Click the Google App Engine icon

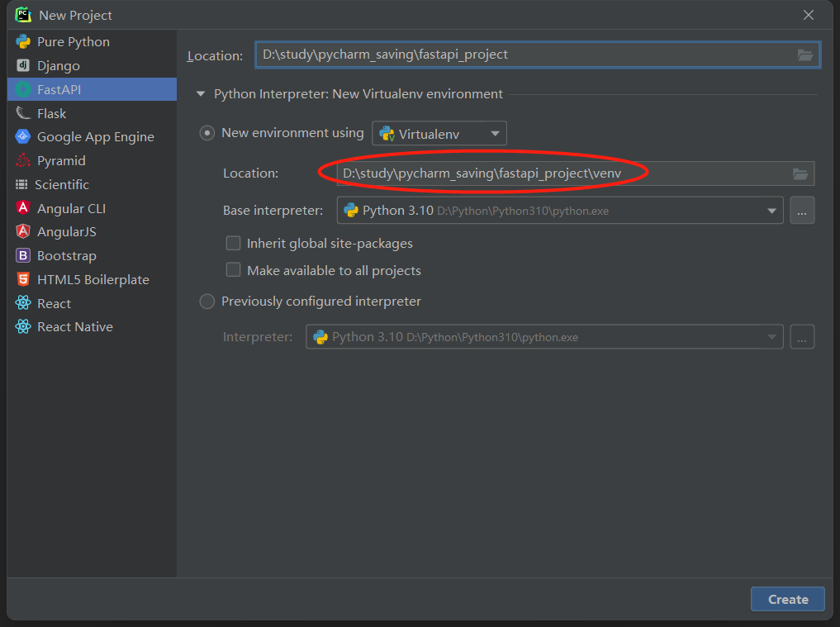pyautogui.click(x=23, y=136)
